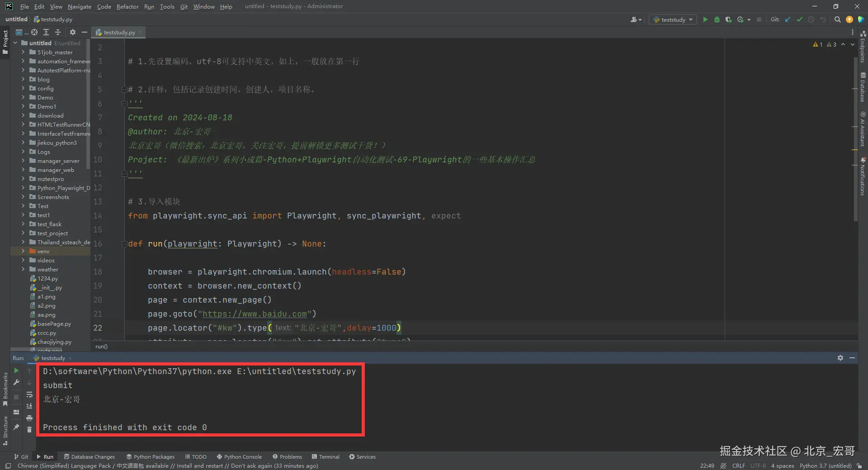The height and width of the screenshot is (470, 868).
Task: Open the user account icon in the toolbar
Action: [636, 19]
